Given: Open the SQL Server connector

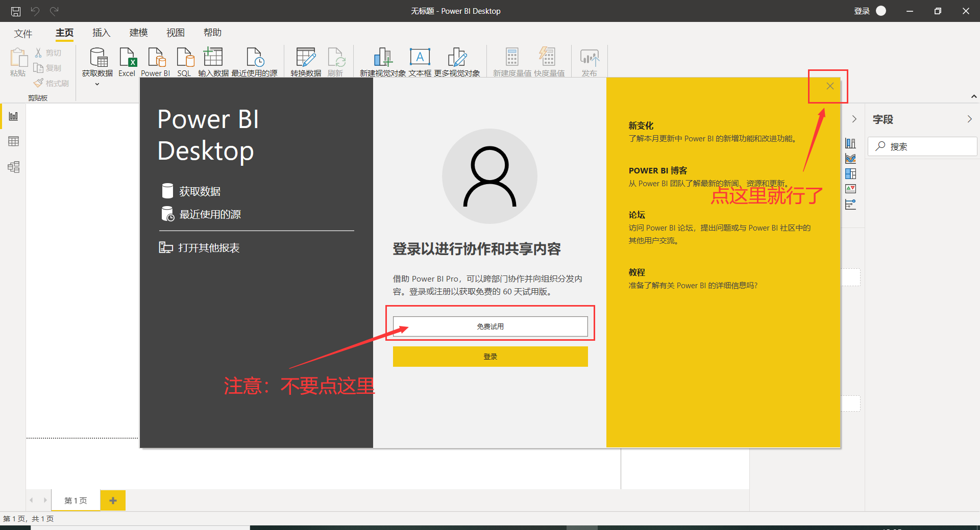Looking at the screenshot, I should [x=184, y=61].
